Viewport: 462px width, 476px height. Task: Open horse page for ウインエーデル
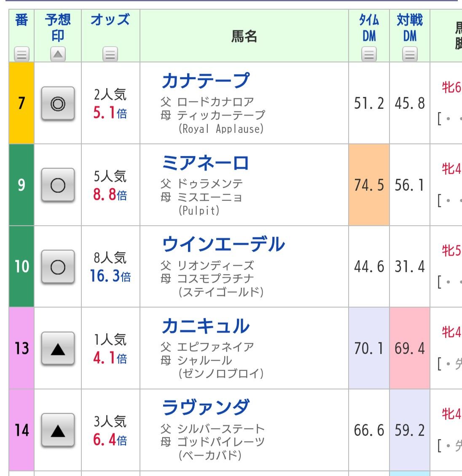click(x=223, y=244)
